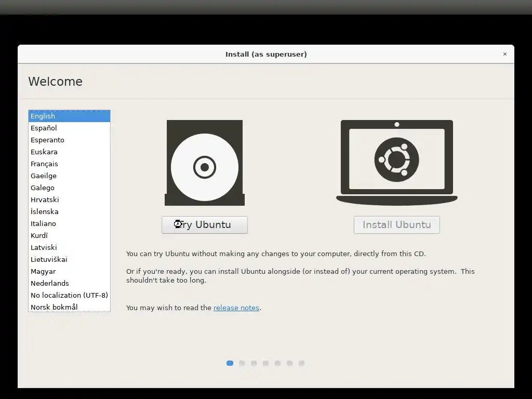This screenshot has height=399, width=532.
Task: Pick Gaeilge from the language list
Action: 69,176
